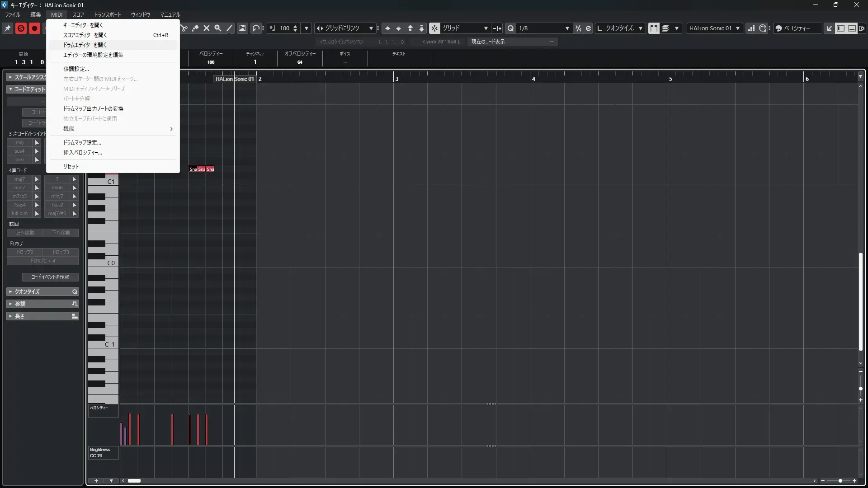Image resolution: width=868 pixels, height=488 pixels.
Task: Click the horizontal zoom slider handle
Action: click(840, 481)
